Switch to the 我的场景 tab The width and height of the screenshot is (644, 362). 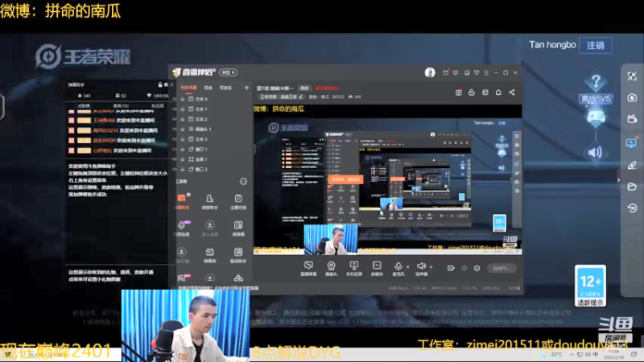(x=188, y=88)
